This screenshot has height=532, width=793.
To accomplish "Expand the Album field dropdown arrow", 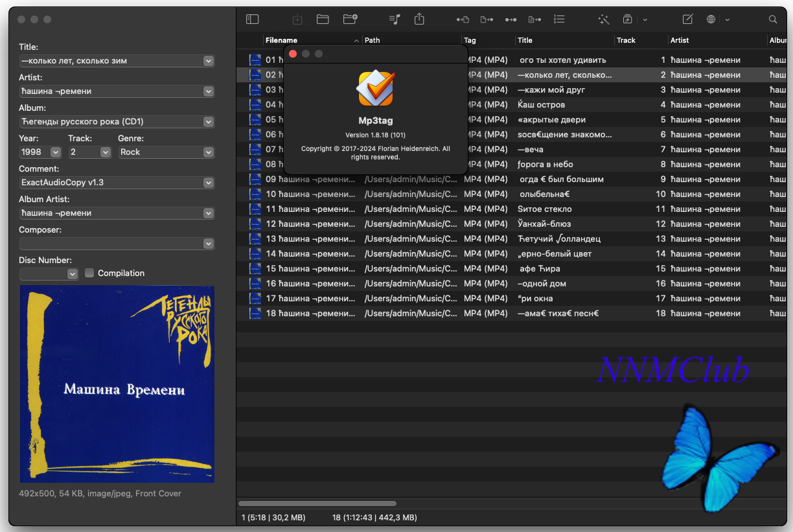I will click(208, 122).
